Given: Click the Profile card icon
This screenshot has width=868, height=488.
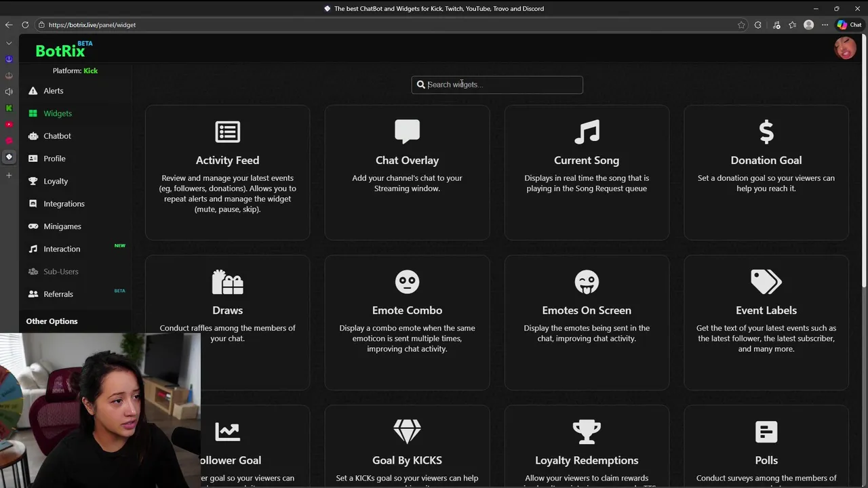Looking at the screenshot, I should 33,159.
